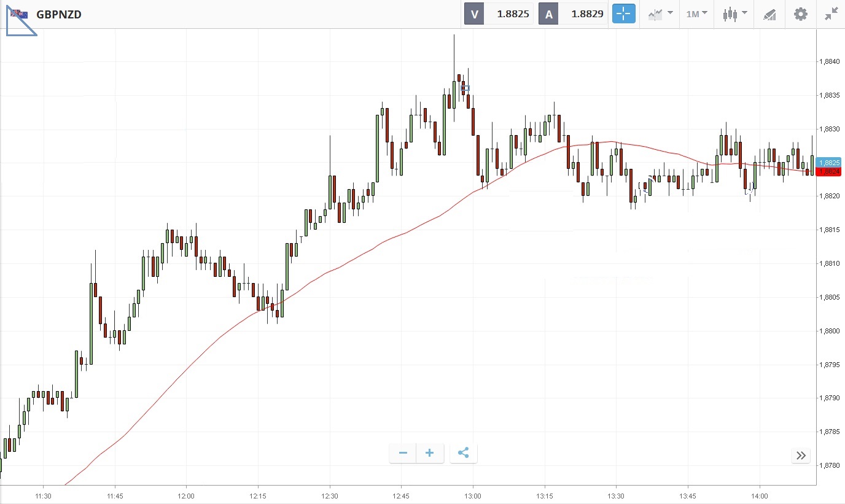Collapse chart with the shrink arrows icon
Screen dimensions: 845x504
831,14
